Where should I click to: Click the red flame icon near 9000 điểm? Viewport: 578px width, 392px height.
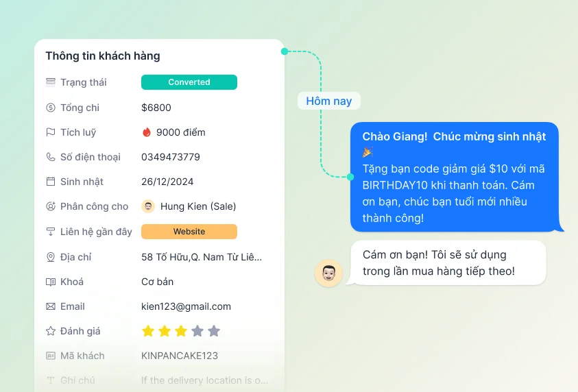pos(147,132)
